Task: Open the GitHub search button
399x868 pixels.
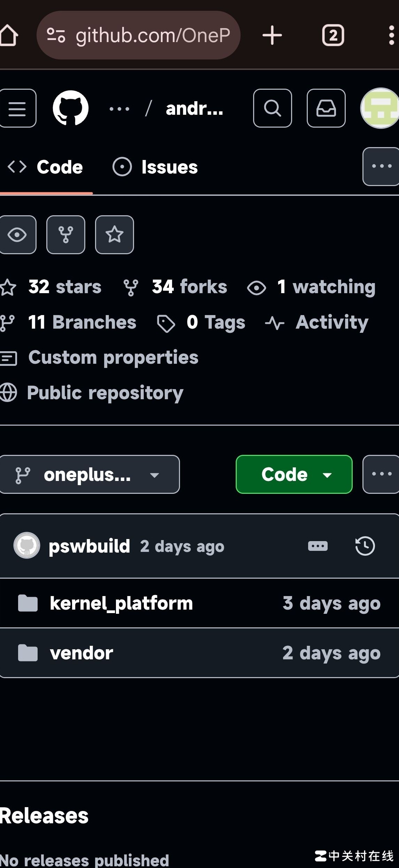Action: pos(272,108)
